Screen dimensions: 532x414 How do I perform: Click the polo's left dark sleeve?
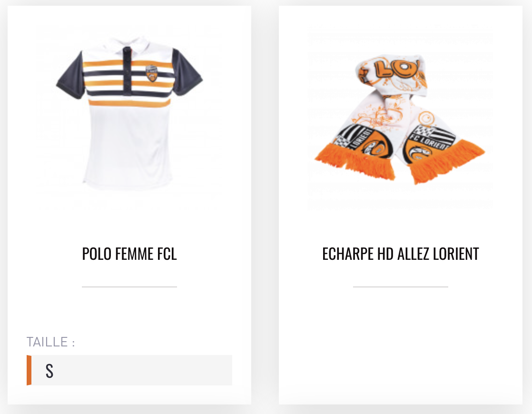coord(70,75)
